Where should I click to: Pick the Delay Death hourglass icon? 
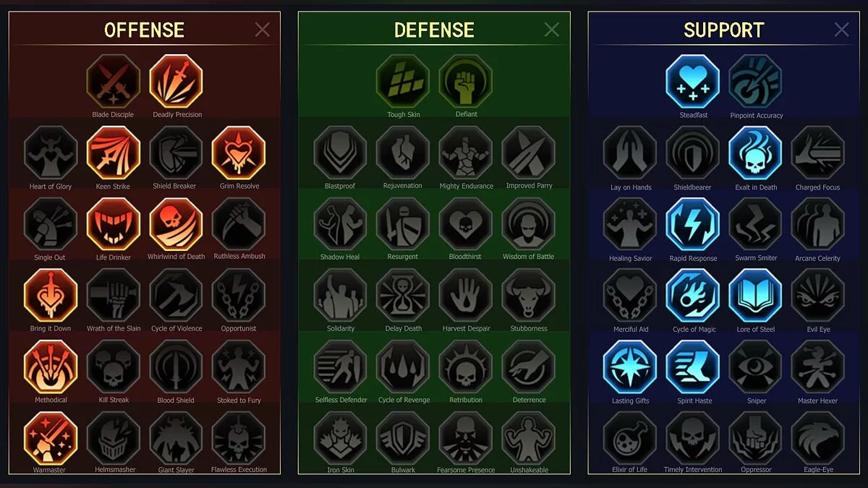click(403, 295)
